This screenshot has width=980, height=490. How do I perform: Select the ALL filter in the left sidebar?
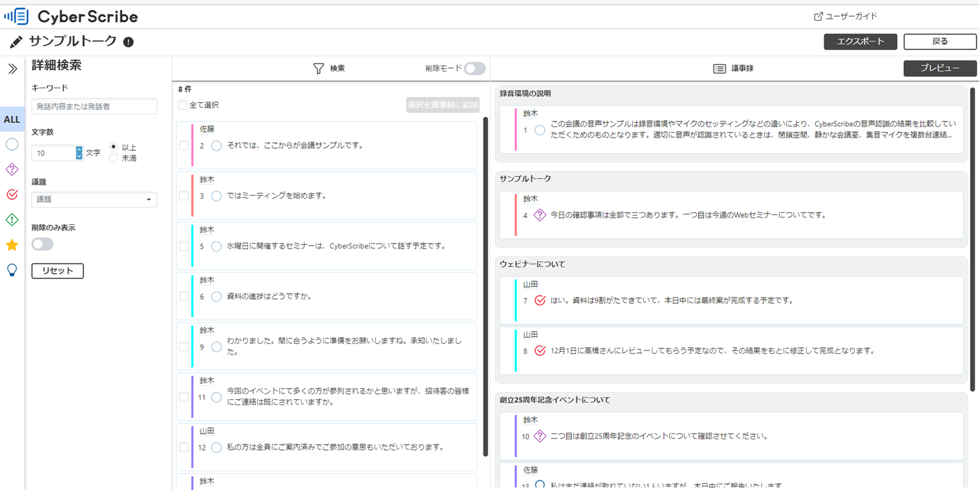tap(11, 119)
